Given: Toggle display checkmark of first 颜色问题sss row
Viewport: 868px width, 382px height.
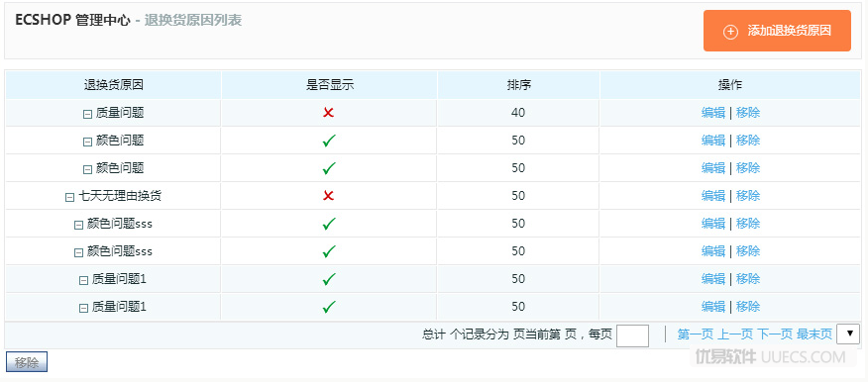Looking at the screenshot, I should click(x=329, y=224).
